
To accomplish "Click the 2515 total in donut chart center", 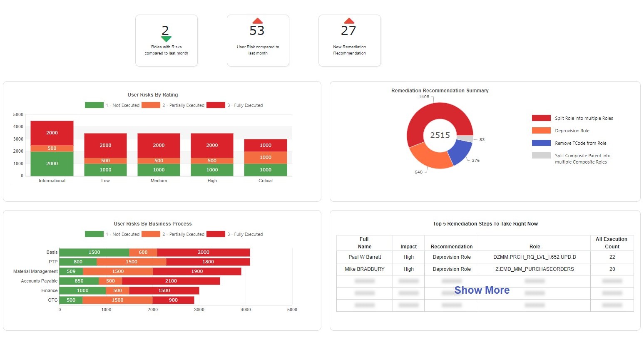I will point(440,135).
